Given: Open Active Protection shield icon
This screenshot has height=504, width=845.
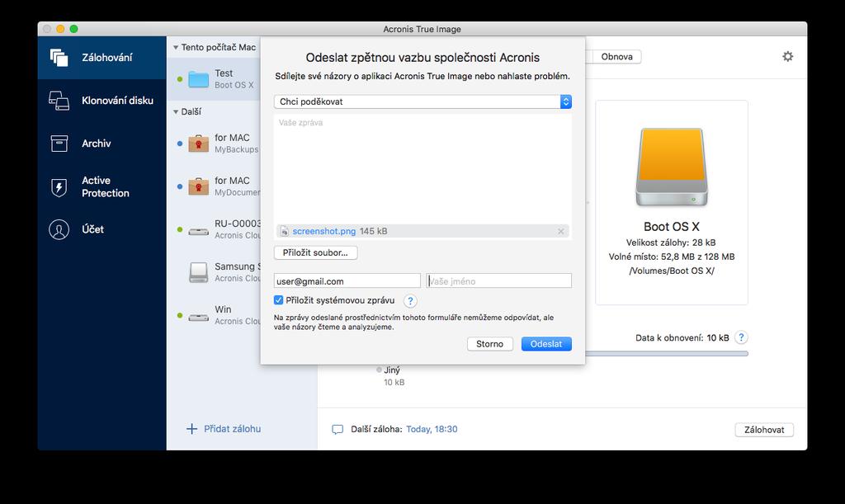Looking at the screenshot, I should point(59,187).
